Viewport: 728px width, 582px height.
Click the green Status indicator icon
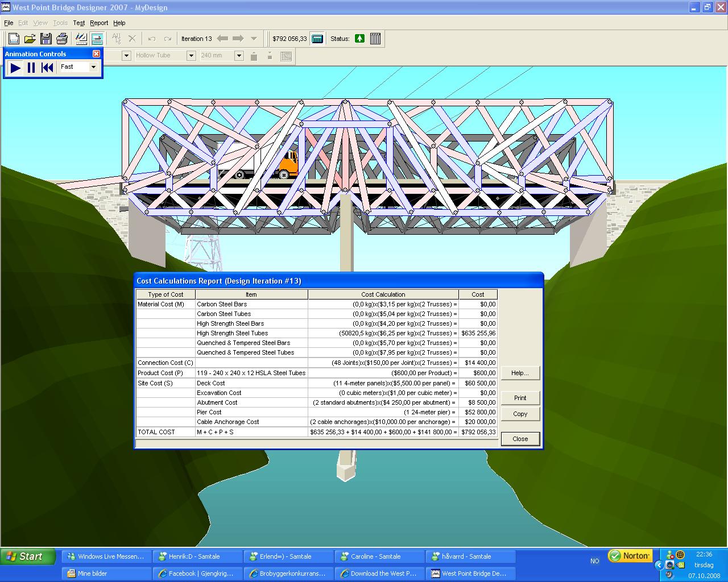[x=359, y=39]
